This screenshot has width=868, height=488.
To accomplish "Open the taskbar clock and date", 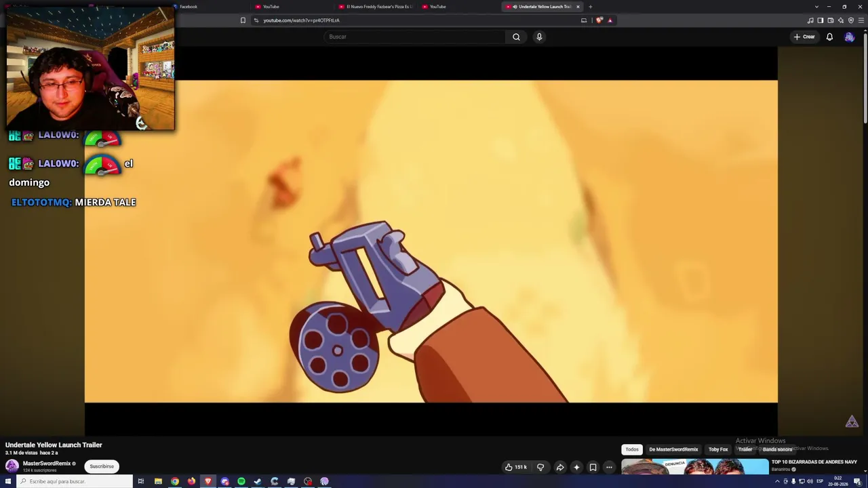I will [838, 481].
